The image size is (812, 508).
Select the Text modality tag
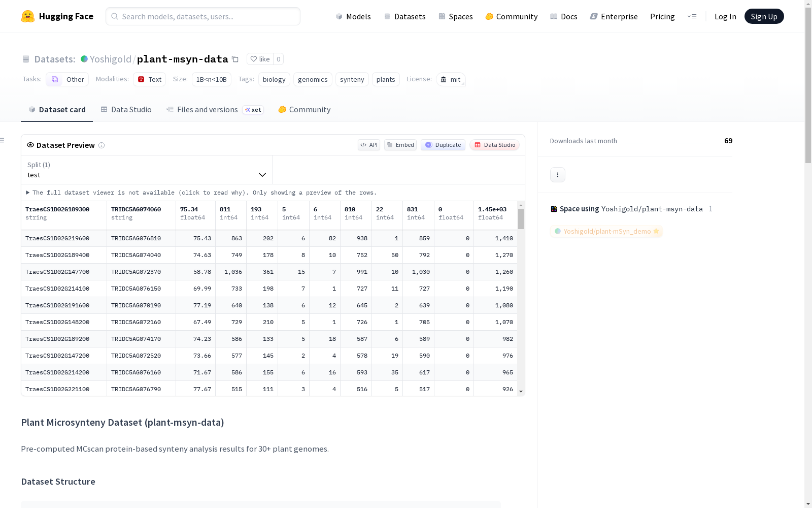pyautogui.click(x=150, y=79)
